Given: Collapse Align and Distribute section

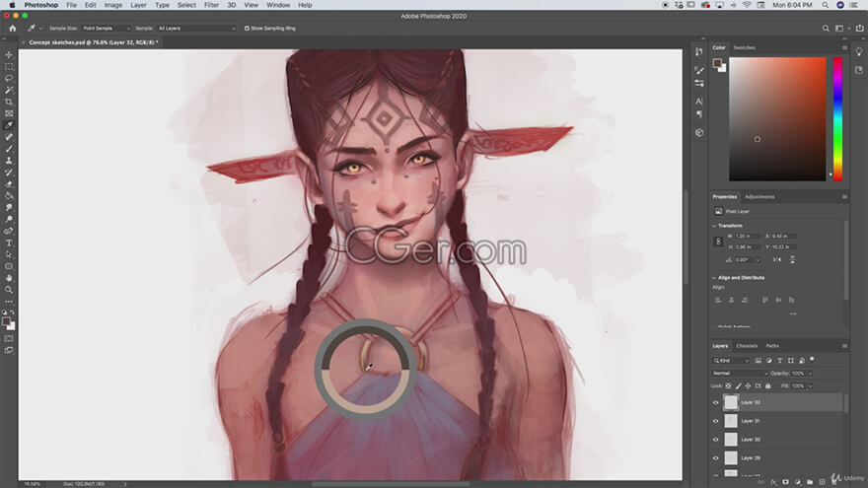Looking at the screenshot, I should (x=714, y=278).
